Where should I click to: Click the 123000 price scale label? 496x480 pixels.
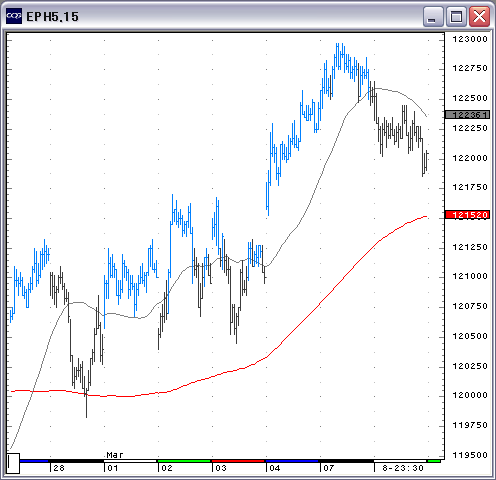click(470, 39)
